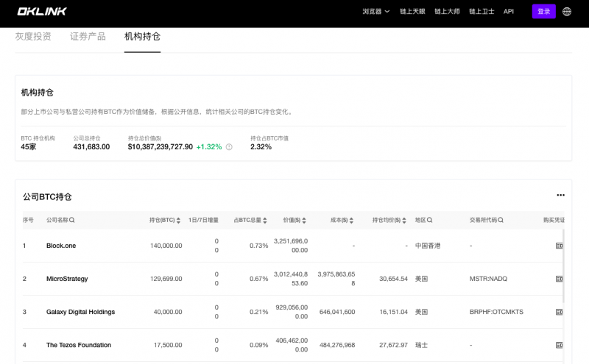Switch to the 灰度投资 tab
This screenshot has width=589, height=364.
click(33, 37)
